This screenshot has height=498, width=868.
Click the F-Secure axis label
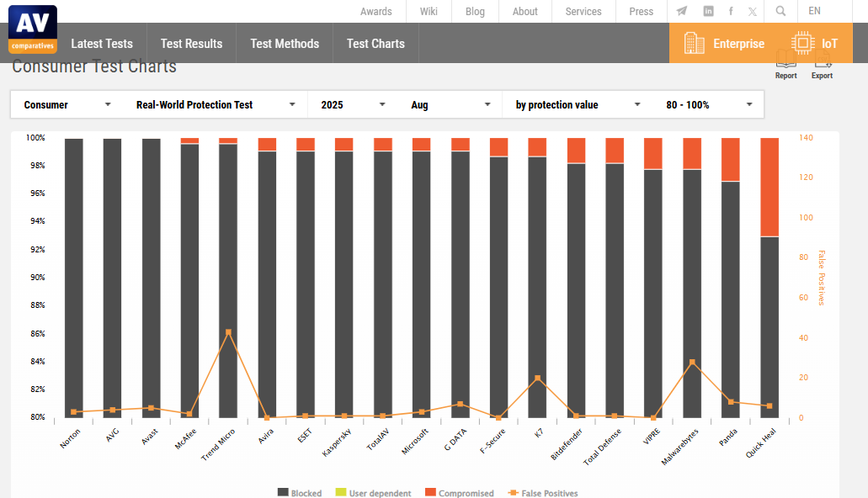[493, 441]
